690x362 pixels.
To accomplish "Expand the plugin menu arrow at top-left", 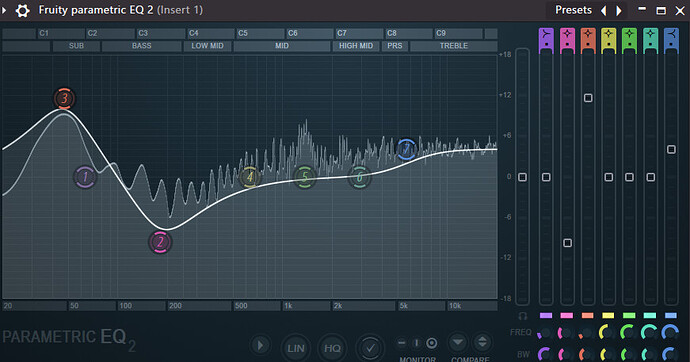I will [4, 10].
